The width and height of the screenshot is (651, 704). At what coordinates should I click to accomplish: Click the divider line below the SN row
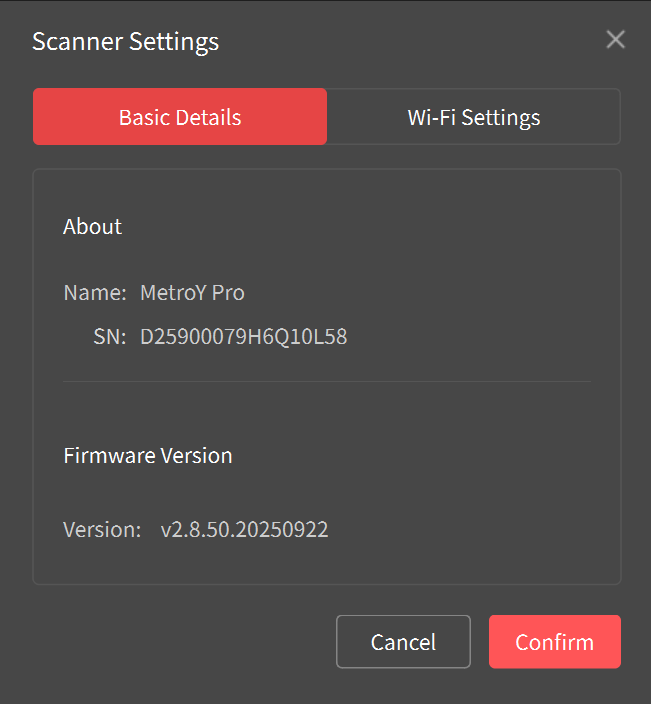pyautogui.click(x=327, y=381)
